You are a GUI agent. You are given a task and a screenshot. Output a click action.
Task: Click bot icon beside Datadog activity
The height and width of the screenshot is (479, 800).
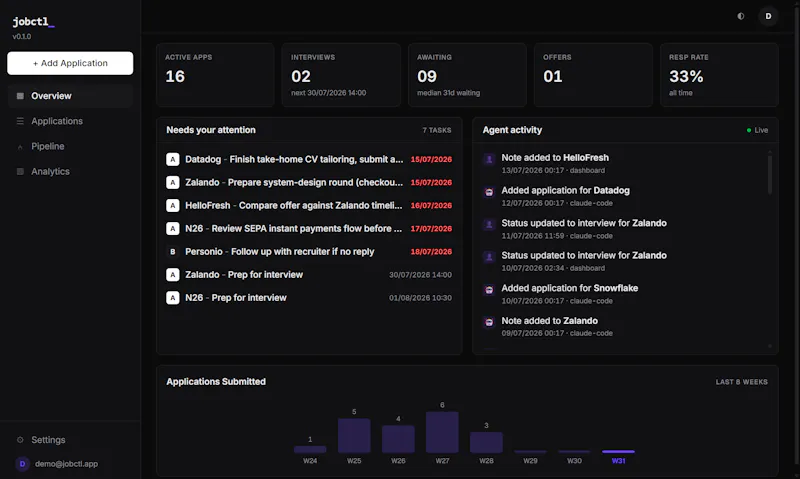coord(489,192)
